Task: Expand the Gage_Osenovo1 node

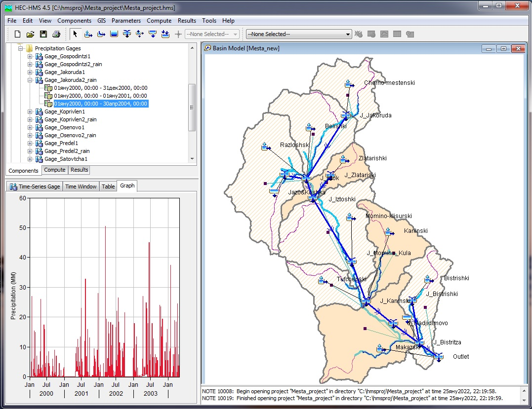Action: (30, 127)
